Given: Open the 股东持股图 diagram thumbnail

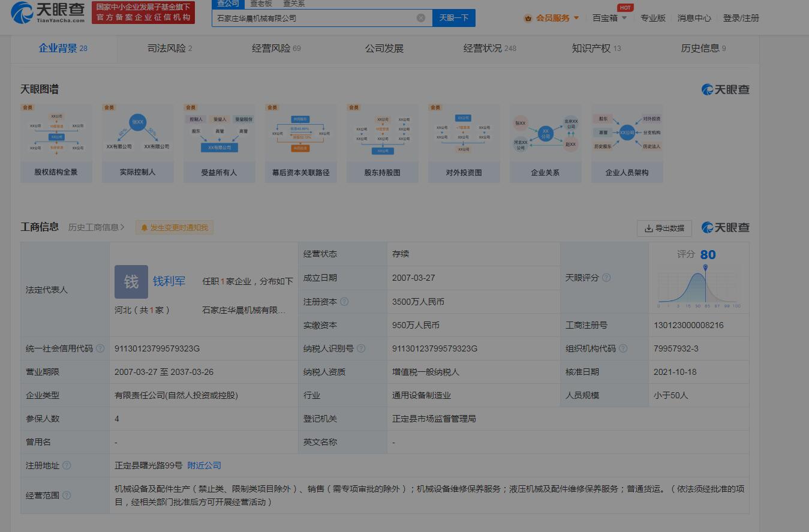Looking at the screenshot, I should 382,143.
